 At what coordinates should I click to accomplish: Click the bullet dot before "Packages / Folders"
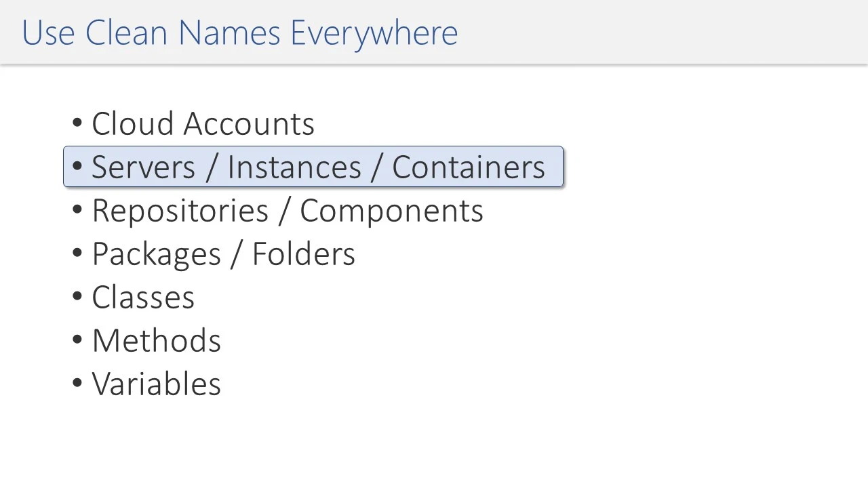[x=77, y=254]
